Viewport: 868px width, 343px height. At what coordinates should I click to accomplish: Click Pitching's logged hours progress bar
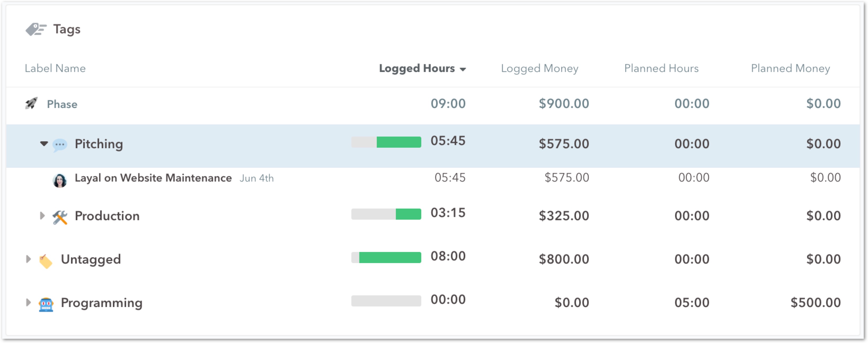click(x=386, y=142)
